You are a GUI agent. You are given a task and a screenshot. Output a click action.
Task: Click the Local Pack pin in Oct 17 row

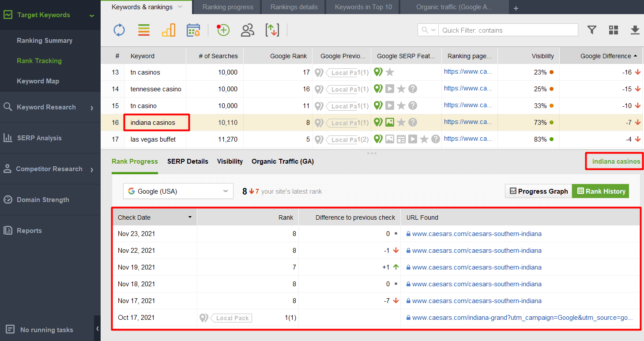click(203, 318)
